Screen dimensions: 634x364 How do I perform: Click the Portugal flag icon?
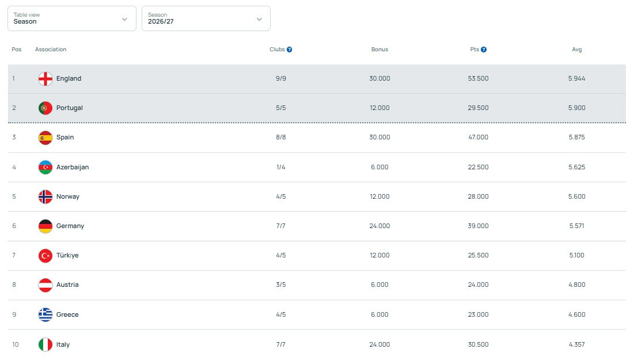45,108
